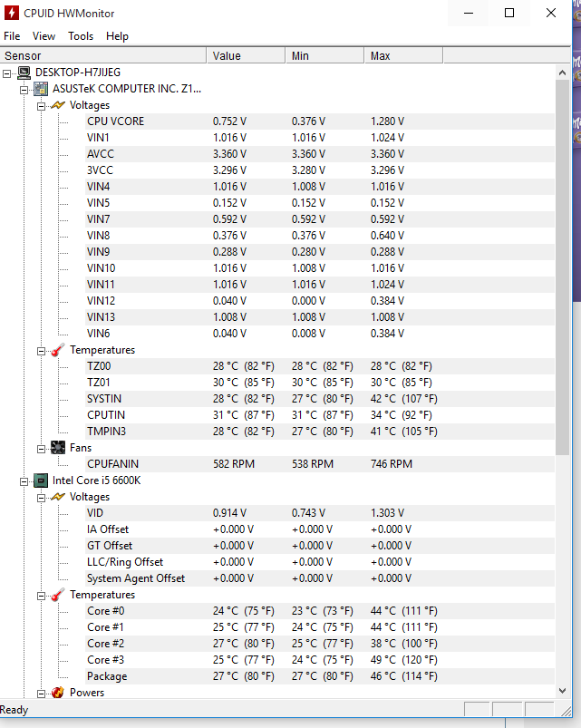Minimize the HWMonitor window
The width and height of the screenshot is (581, 728).
click(x=469, y=13)
